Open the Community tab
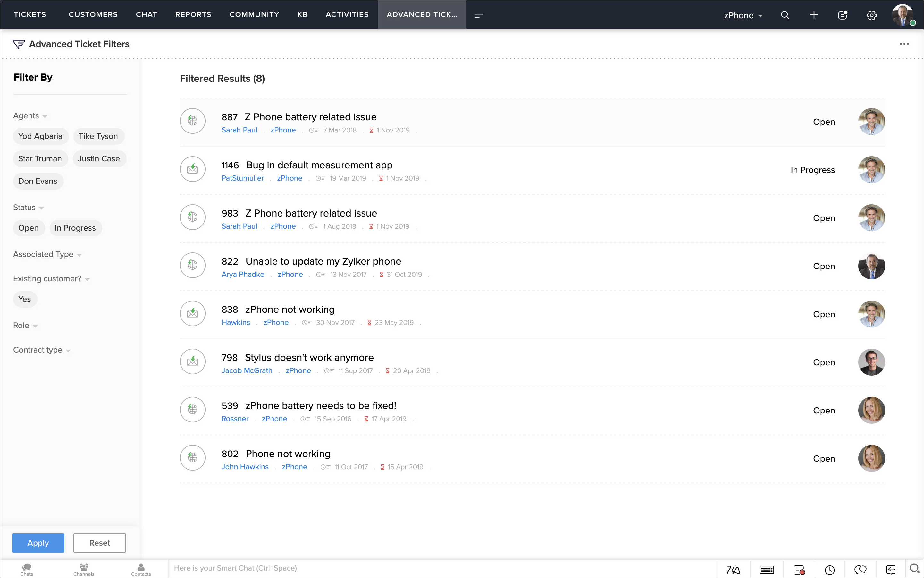The height and width of the screenshot is (578, 924). click(254, 14)
